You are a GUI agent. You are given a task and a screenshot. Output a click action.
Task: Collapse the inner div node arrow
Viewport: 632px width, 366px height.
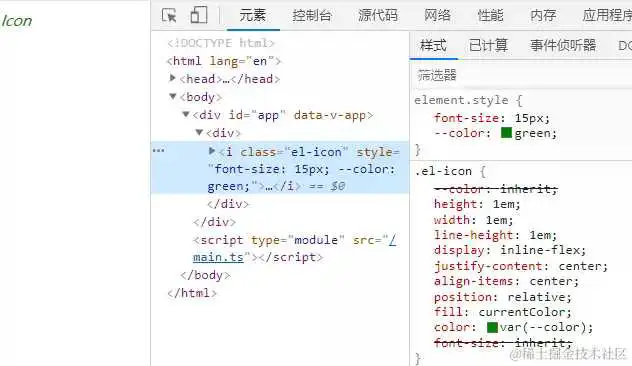[x=199, y=132]
